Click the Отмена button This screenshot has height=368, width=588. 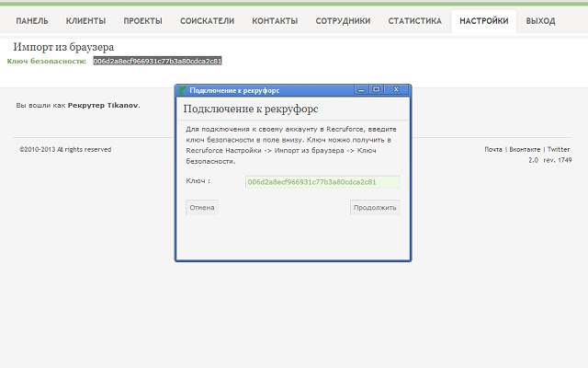202,207
